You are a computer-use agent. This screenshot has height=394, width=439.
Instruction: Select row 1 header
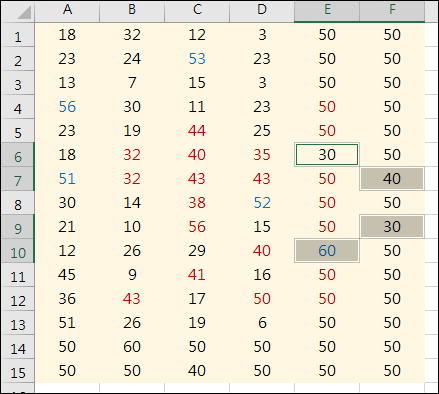[x=18, y=35]
